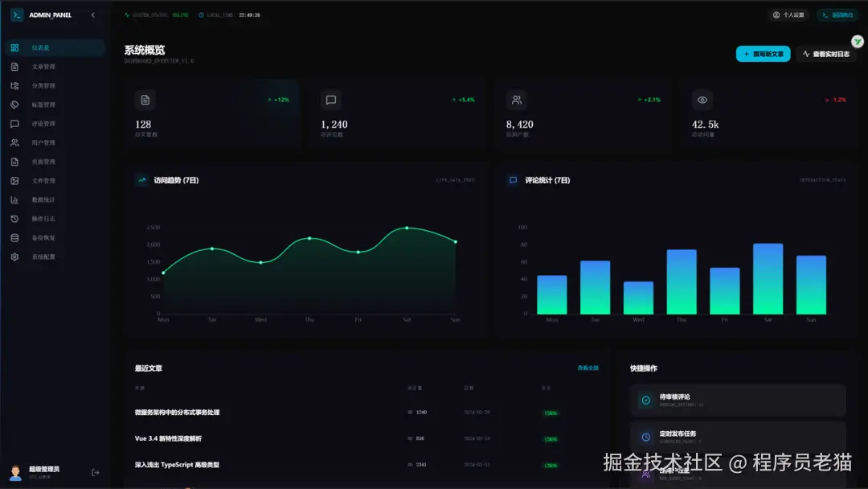868x489 pixels.
Task: Click the 用户管理 users icon
Action: [14, 142]
